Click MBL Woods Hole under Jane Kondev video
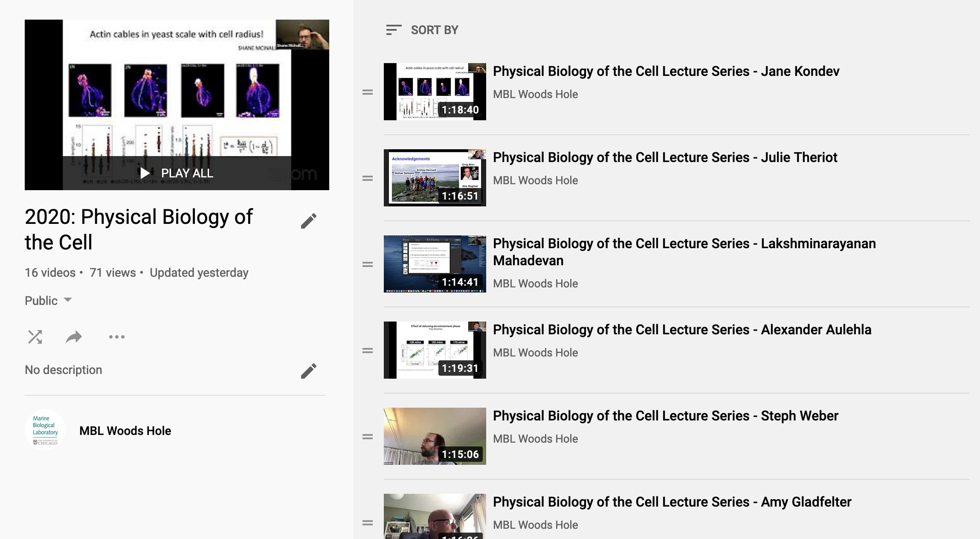The width and height of the screenshot is (980, 539). 535,94
